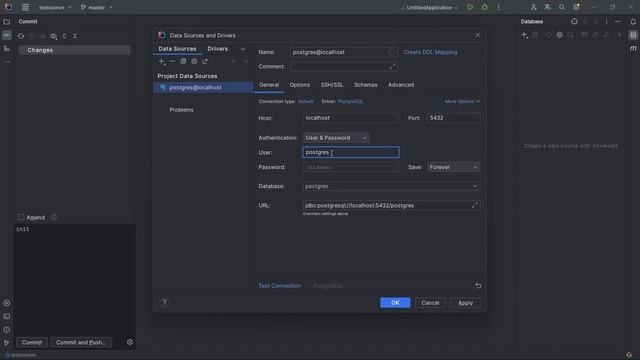Run the application with the green play icon
Image resolution: width=640 pixels, height=360 pixels.
(470, 7)
